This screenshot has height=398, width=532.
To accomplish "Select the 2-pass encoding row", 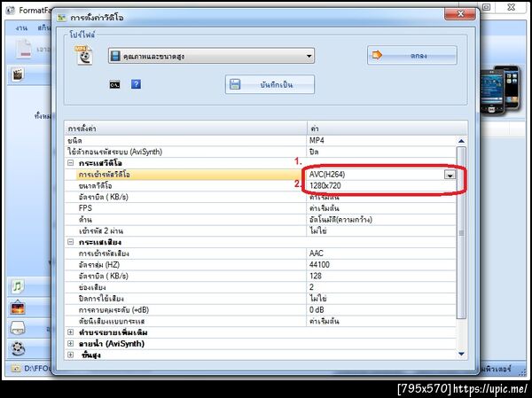I will (x=260, y=230).
